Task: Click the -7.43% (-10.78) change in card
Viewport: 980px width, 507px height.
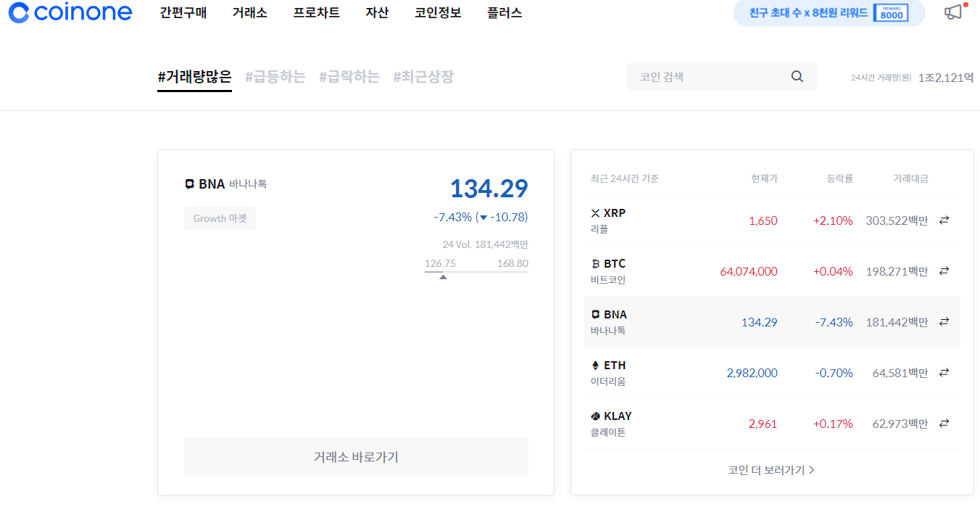Action: (481, 217)
